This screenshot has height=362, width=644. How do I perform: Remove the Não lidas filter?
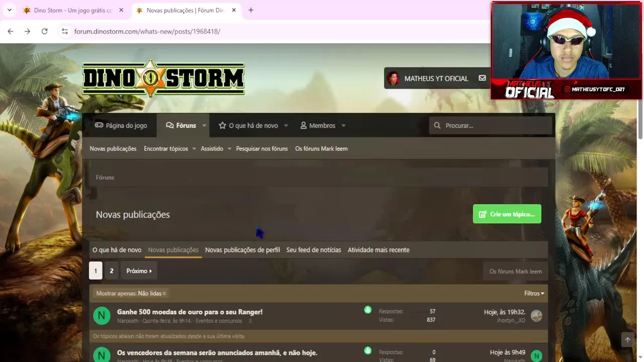[164, 294]
